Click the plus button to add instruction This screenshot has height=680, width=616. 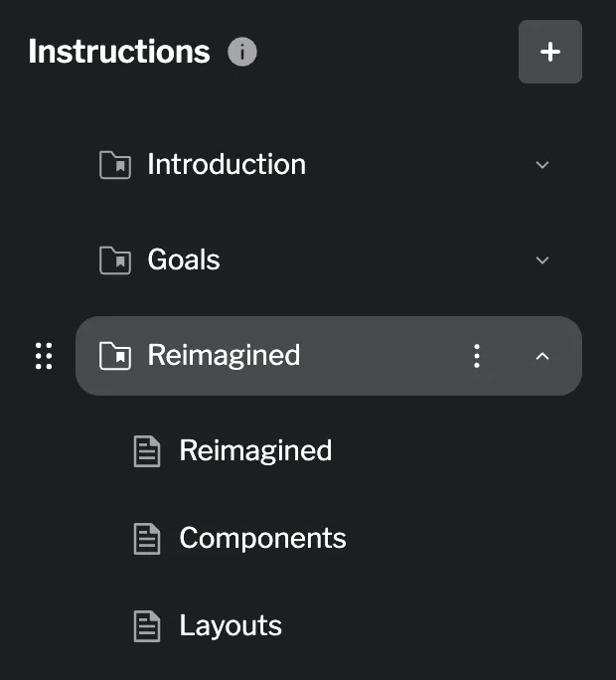(549, 52)
